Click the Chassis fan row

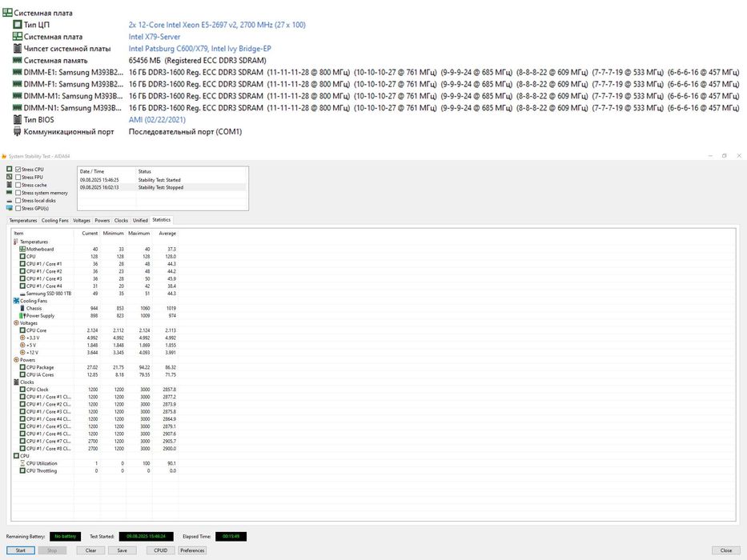94,309
